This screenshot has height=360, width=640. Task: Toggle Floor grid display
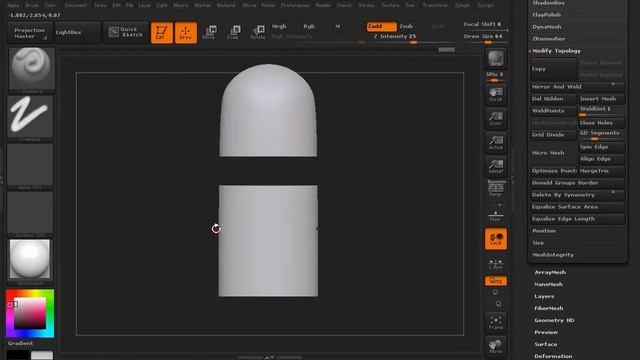[496, 215]
